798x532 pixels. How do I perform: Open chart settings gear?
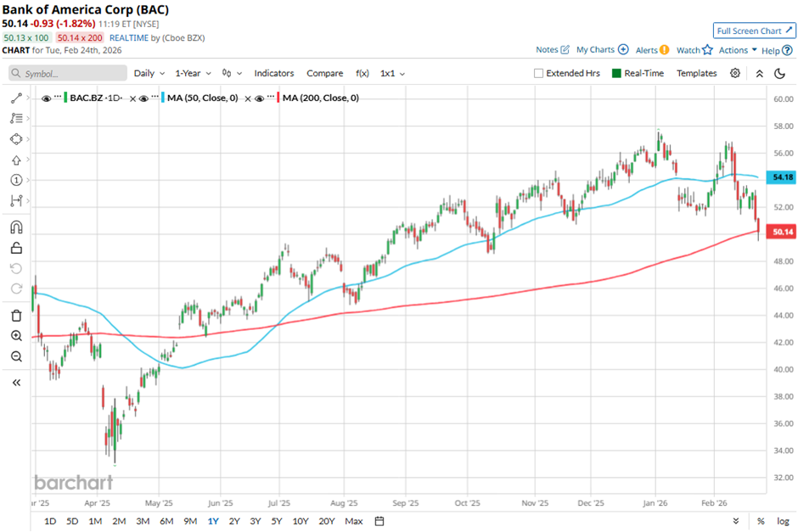pos(735,73)
